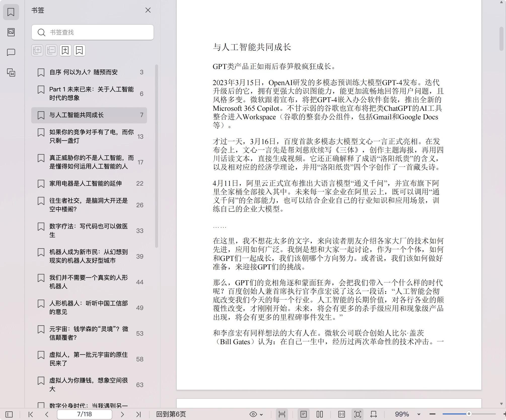Viewport: 506px width, 420px height.
Task: Toggle actual size view icon
Action: pos(342,414)
